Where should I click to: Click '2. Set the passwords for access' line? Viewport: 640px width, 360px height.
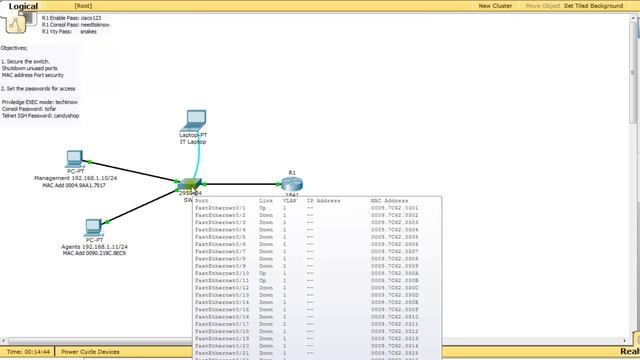pos(38,89)
